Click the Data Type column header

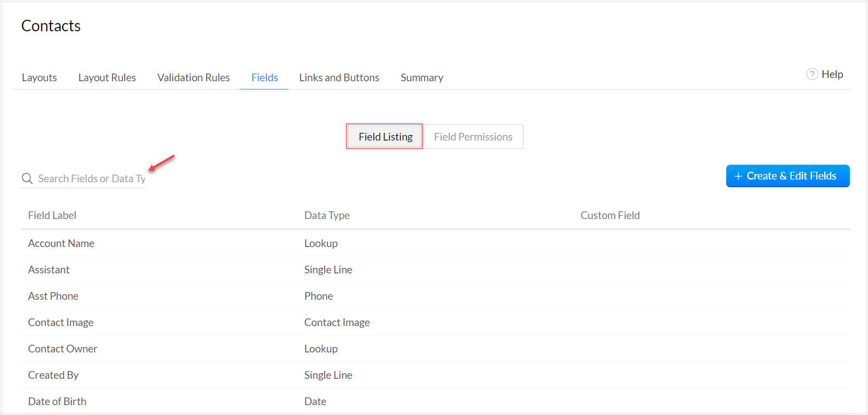pyautogui.click(x=327, y=215)
